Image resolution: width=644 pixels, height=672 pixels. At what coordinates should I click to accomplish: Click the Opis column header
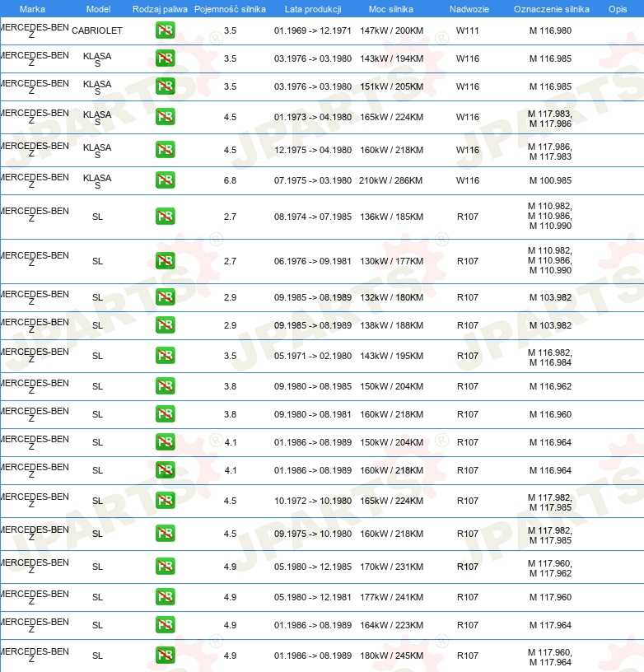point(618,9)
